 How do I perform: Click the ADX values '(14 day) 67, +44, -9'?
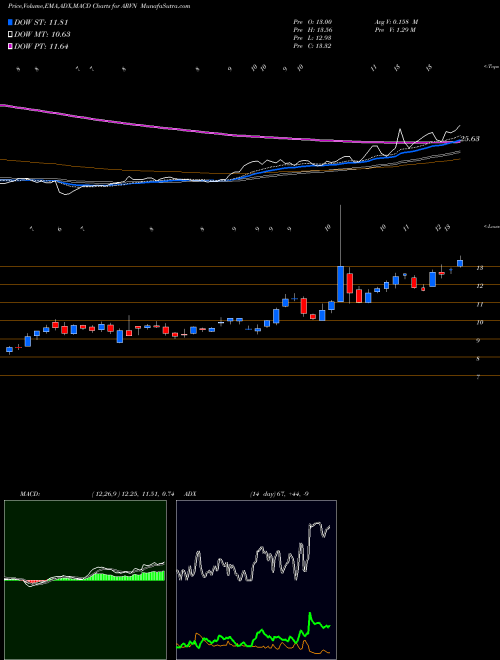pyautogui.click(x=279, y=494)
